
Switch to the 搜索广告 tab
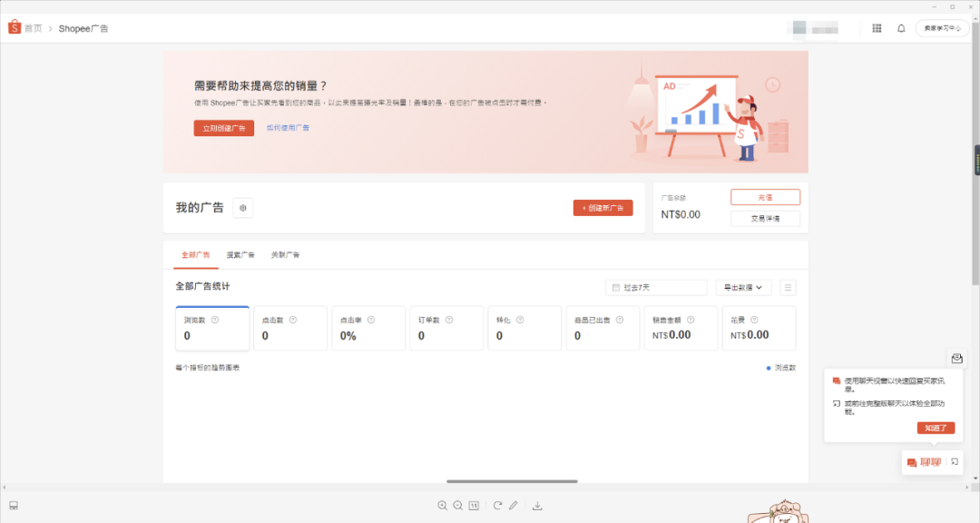pyautogui.click(x=240, y=255)
